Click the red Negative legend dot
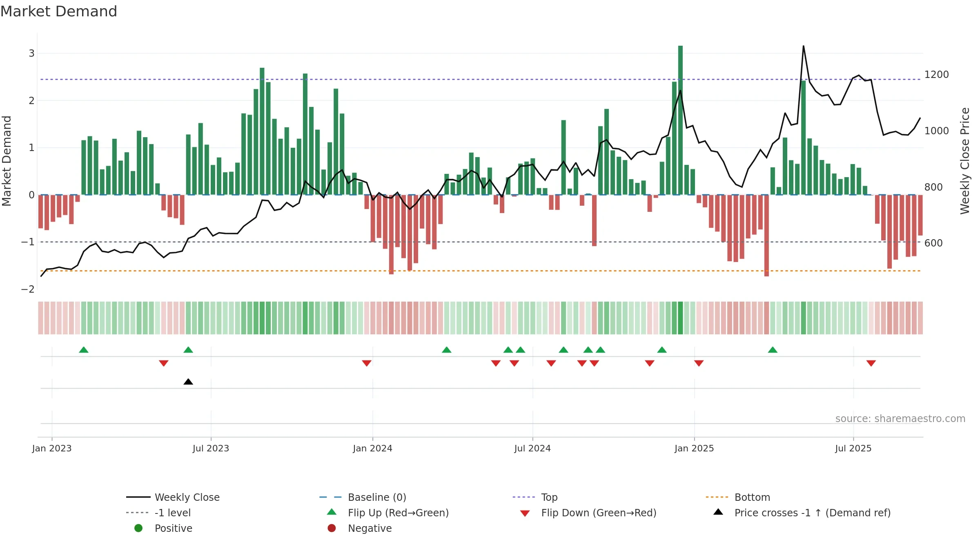980x551 pixels. pyautogui.click(x=332, y=528)
